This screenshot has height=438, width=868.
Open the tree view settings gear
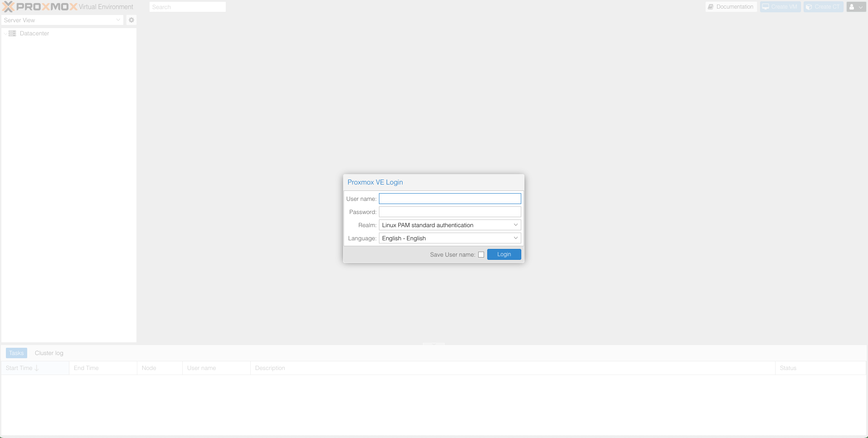click(131, 20)
